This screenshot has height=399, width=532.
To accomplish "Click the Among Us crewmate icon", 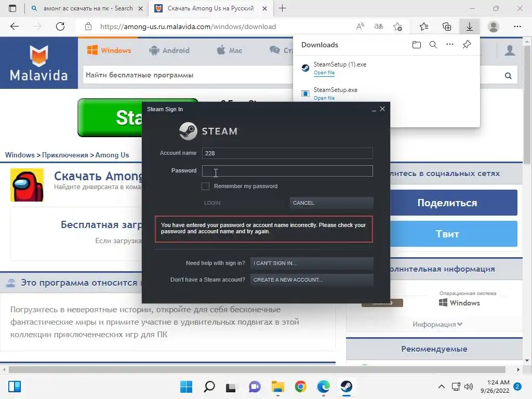I will coord(27,185).
